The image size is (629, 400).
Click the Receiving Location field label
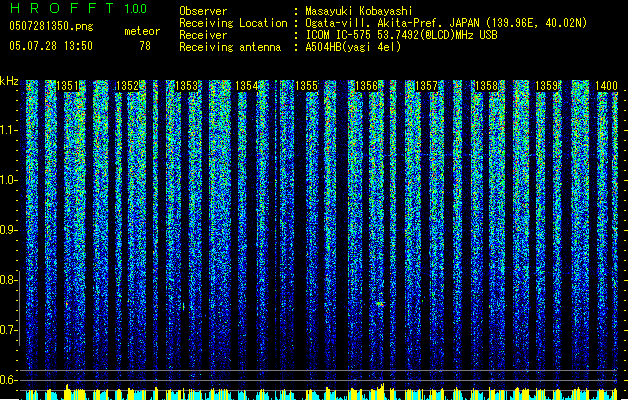(233, 23)
